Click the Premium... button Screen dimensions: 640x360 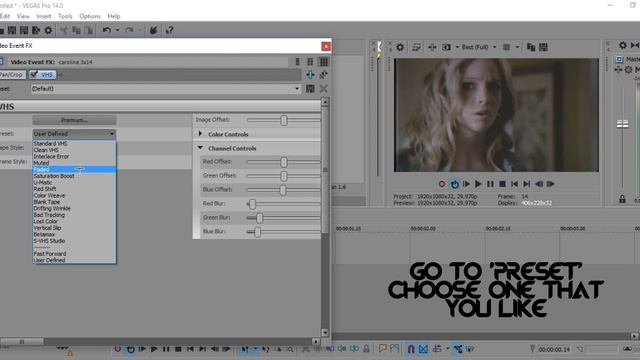pyautogui.click(x=74, y=120)
